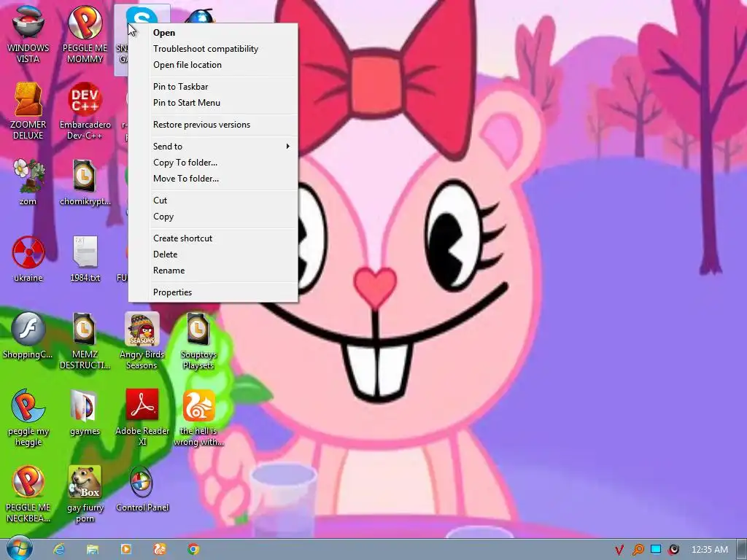Select the peggle my heggle icon

28,417
